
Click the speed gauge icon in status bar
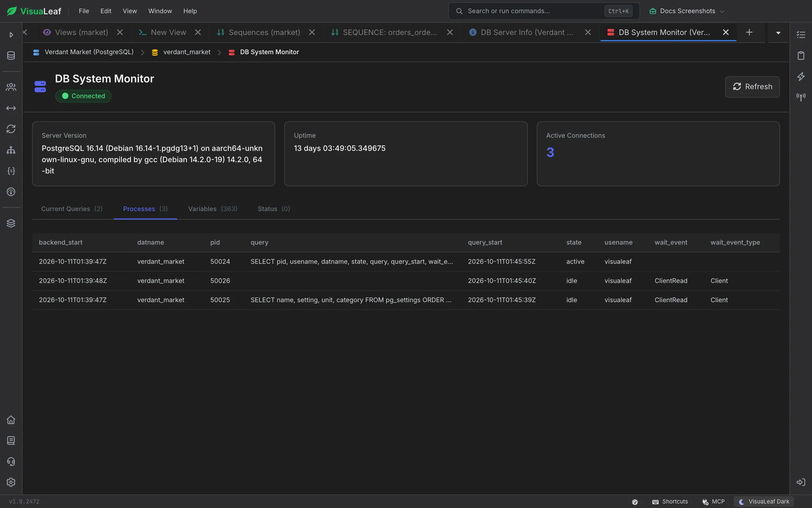point(635,502)
